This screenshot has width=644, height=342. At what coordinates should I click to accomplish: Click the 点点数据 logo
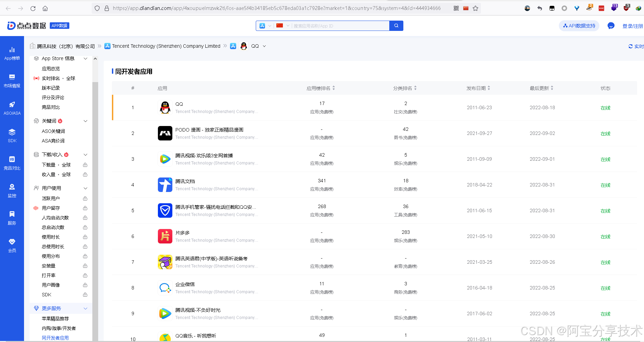(x=26, y=25)
